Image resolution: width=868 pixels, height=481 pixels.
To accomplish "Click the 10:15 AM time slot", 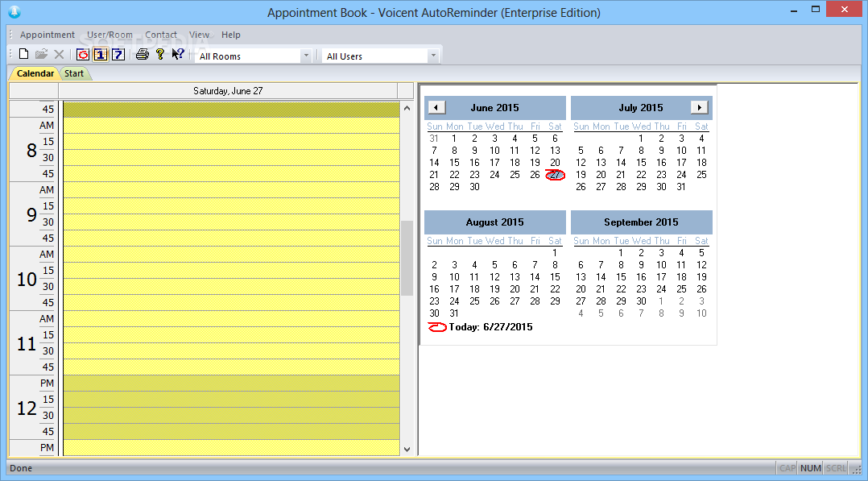I will pos(231,271).
